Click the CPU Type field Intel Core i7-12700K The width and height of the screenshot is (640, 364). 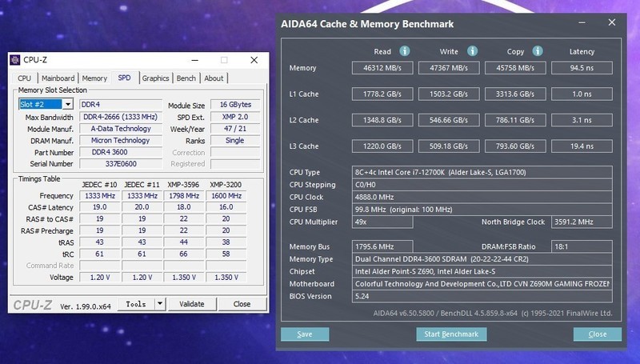482,172
